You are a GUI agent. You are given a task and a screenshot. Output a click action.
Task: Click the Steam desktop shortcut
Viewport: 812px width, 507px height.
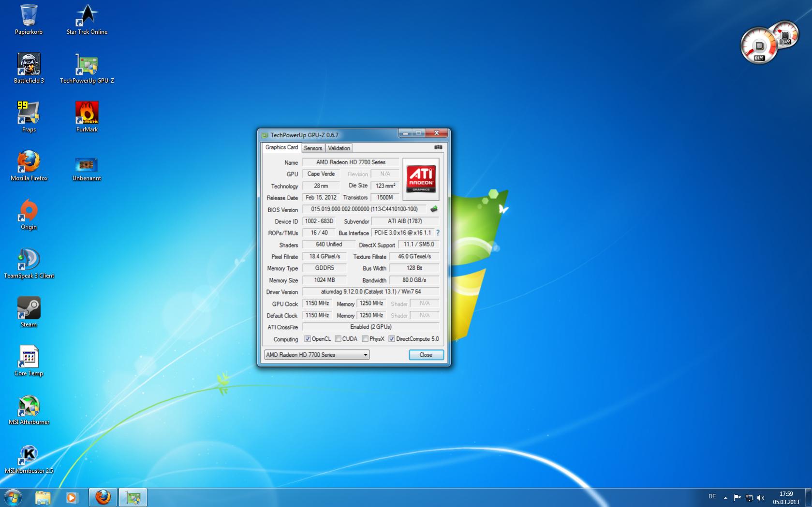[29, 312]
